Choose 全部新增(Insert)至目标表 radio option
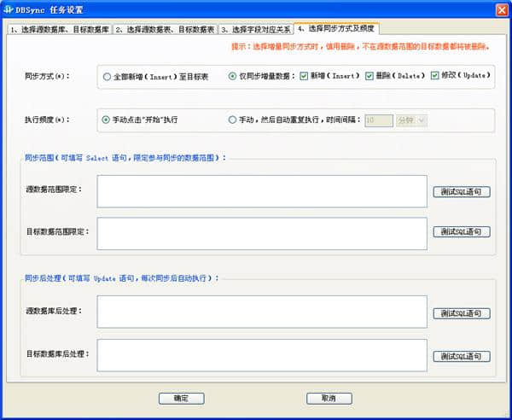This screenshot has width=512, height=420. [x=107, y=76]
